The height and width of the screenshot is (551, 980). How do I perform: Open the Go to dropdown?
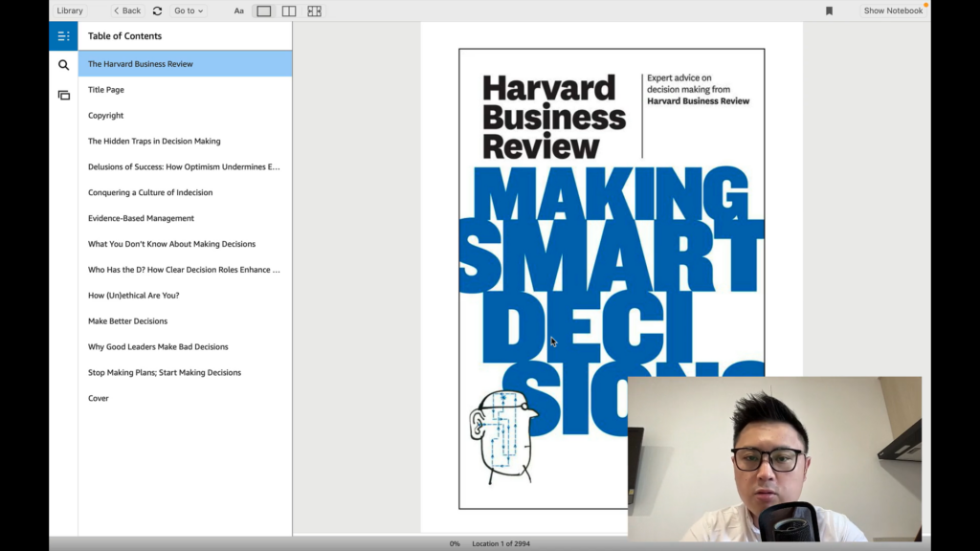(189, 11)
